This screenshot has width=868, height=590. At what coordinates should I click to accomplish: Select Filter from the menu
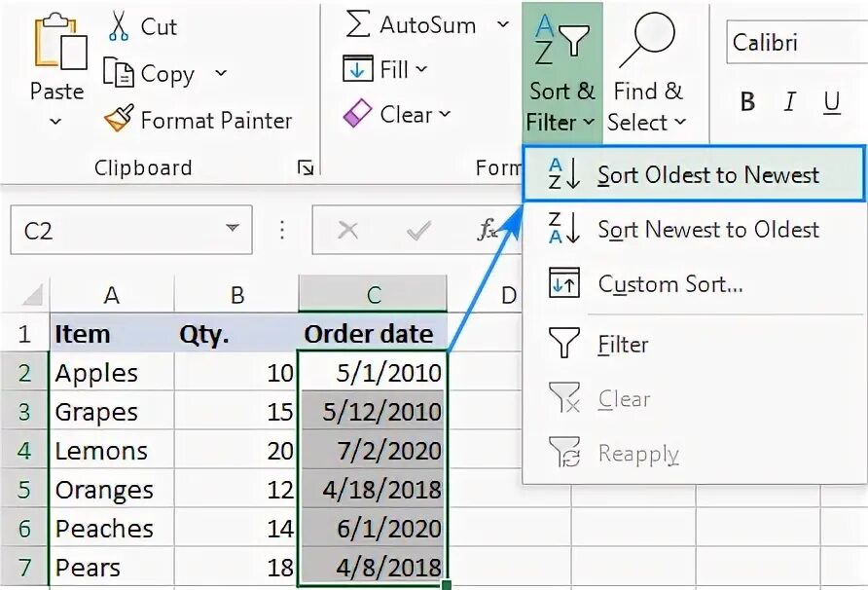click(x=623, y=344)
